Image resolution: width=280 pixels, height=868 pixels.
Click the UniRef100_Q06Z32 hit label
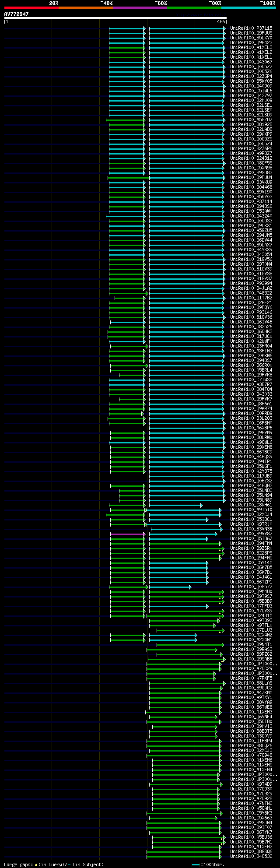(251, 481)
